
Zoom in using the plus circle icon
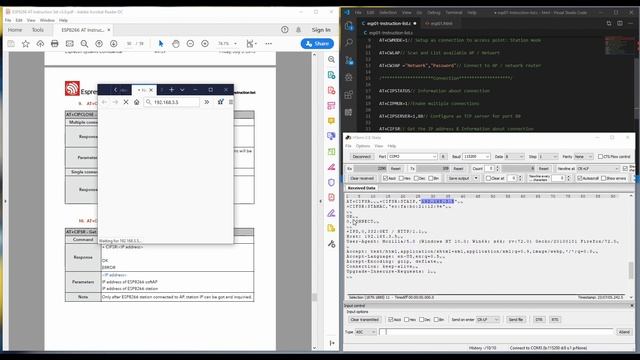pyautogui.click(x=205, y=44)
